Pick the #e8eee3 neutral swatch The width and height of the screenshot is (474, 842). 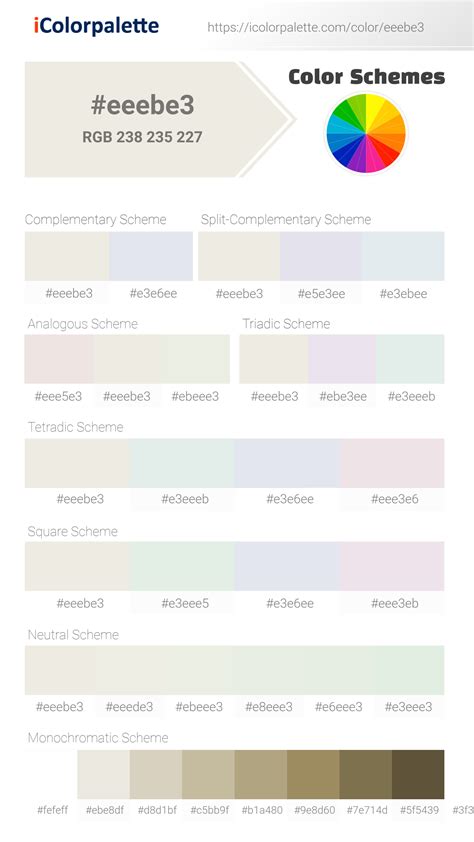point(269,670)
